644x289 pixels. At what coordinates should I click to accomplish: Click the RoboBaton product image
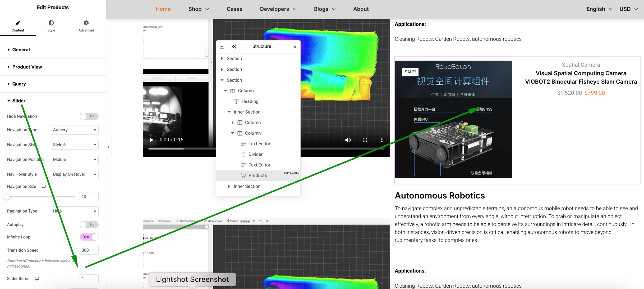[453, 119]
